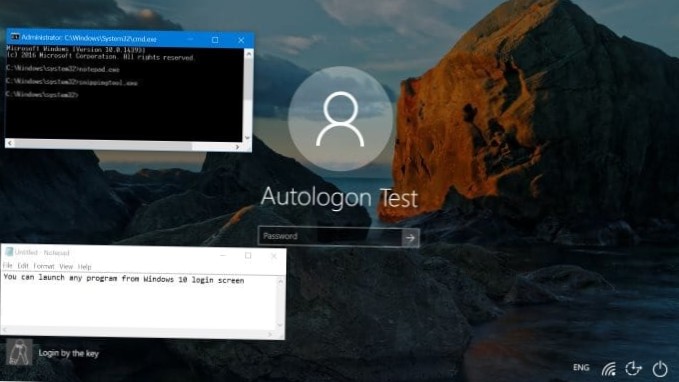The width and height of the screenshot is (679, 382).
Task: Open Notepad's Format menu
Action: [44, 266]
